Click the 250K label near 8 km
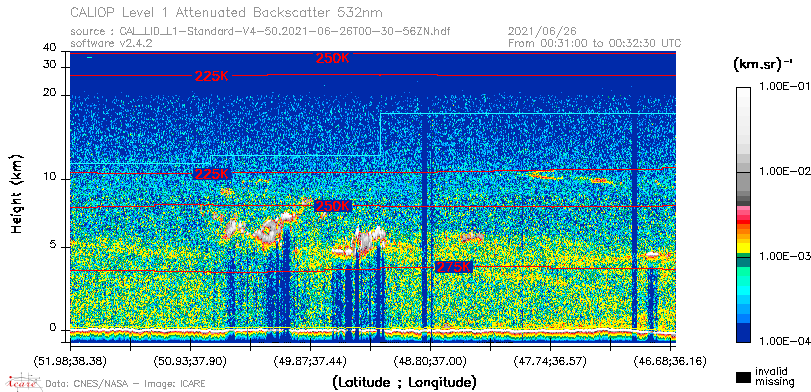Screen dimensions: 811x392 pyautogui.click(x=333, y=206)
